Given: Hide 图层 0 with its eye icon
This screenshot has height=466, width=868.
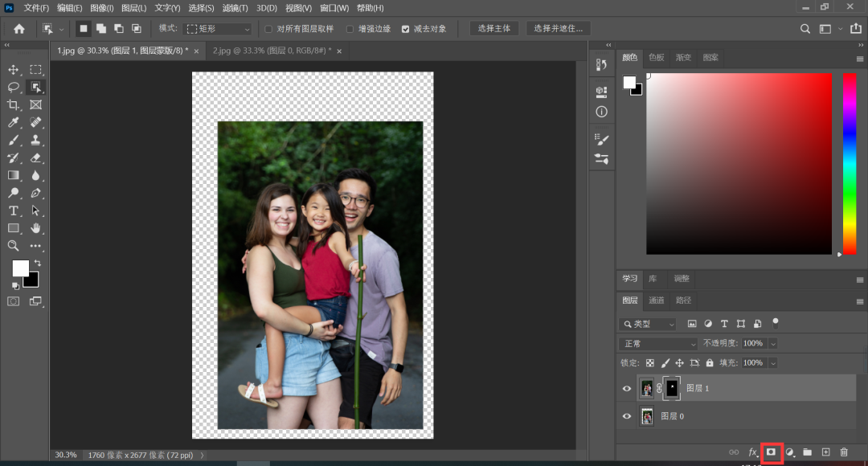Looking at the screenshot, I should [x=627, y=416].
